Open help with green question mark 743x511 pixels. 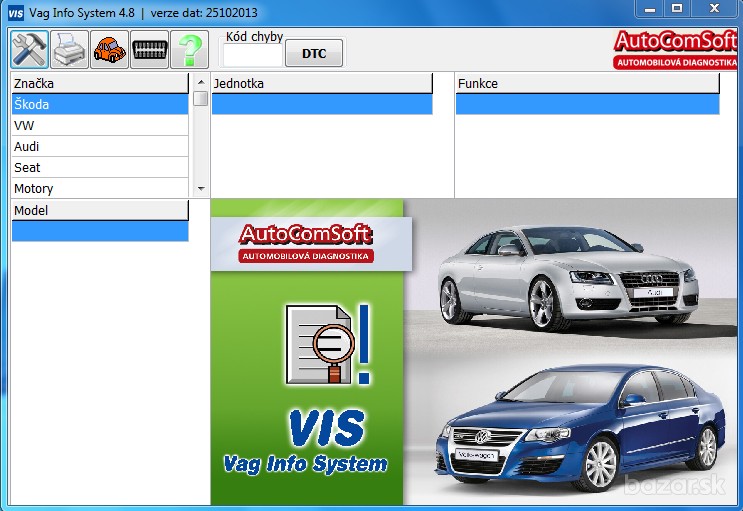(x=189, y=49)
